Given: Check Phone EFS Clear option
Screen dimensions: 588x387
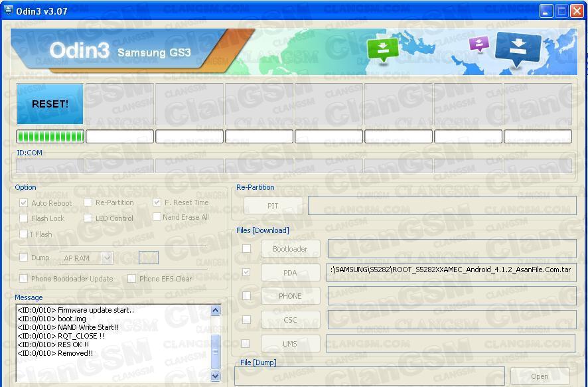Looking at the screenshot, I should click(x=131, y=279).
